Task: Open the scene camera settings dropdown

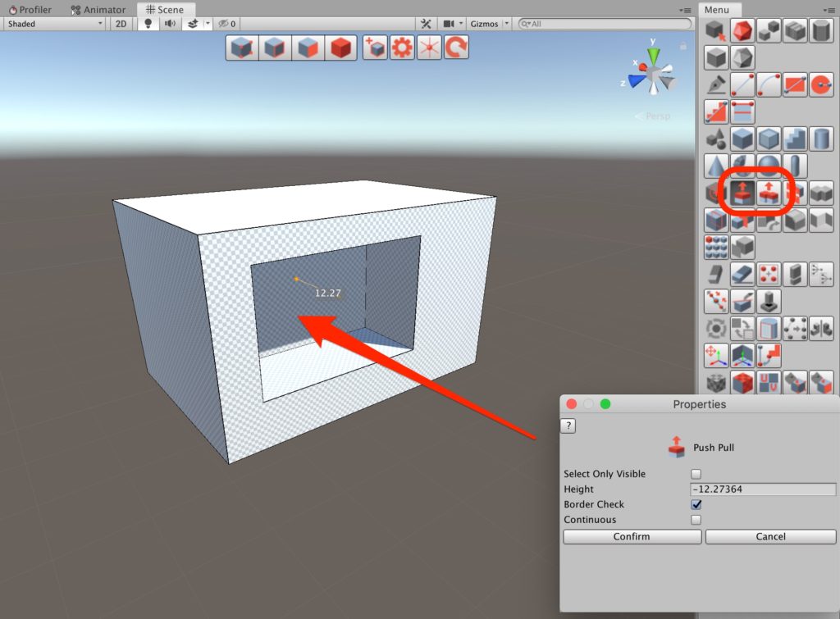Action: click(x=453, y=24)
